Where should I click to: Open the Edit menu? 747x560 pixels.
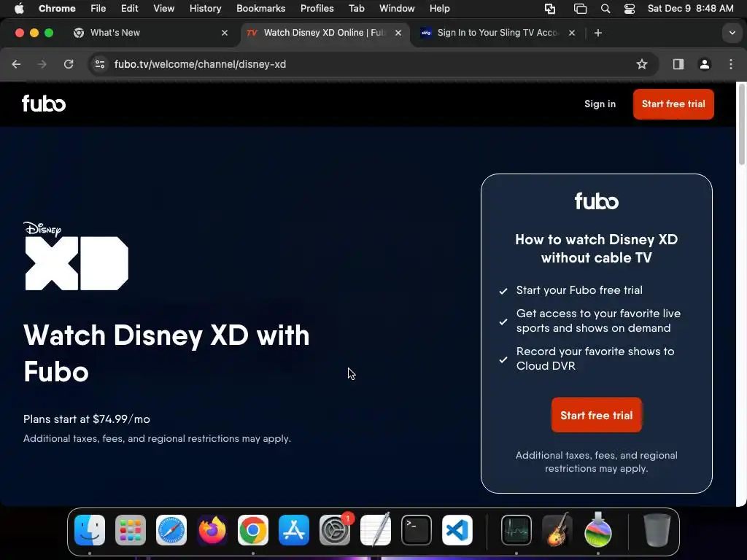coord(129,8)
